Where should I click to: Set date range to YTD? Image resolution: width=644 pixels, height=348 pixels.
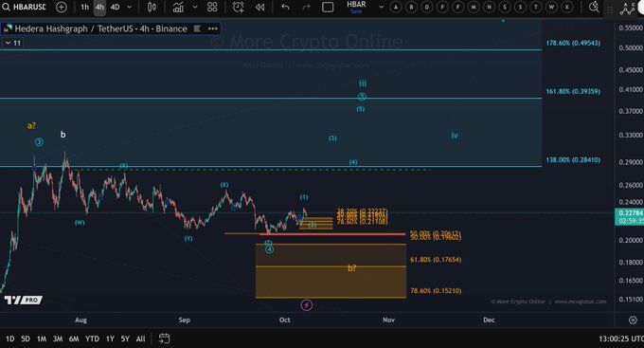[x=92, y=339]
